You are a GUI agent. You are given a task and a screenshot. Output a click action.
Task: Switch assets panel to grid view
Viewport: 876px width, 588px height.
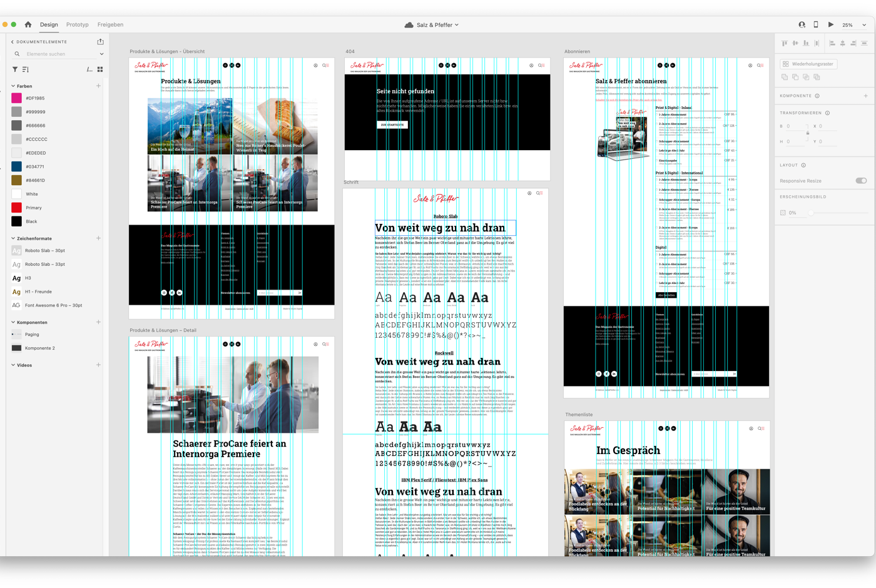click(100, 69)
